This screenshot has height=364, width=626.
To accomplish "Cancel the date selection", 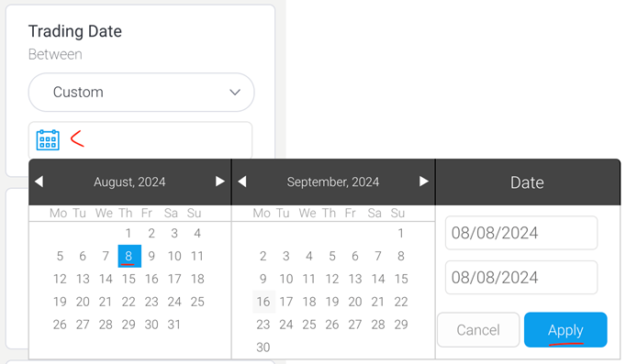I will [478, 330].
